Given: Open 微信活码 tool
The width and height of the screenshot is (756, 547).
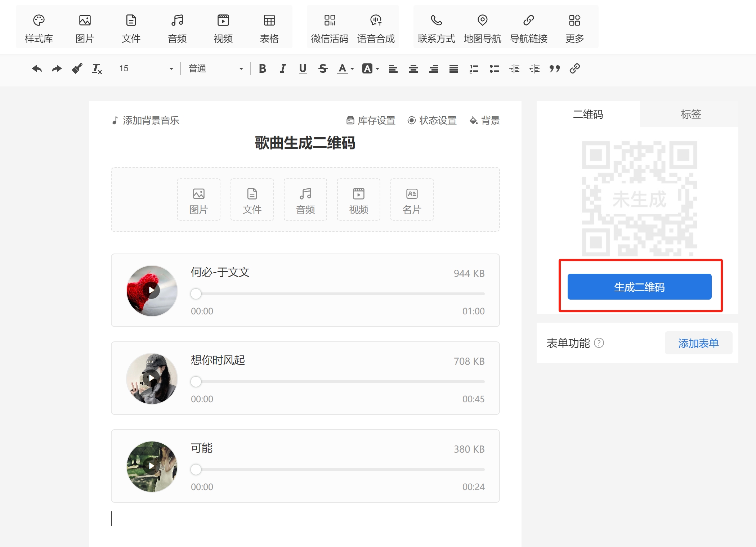Looking at the screenshot, I should tap(330, 28).
